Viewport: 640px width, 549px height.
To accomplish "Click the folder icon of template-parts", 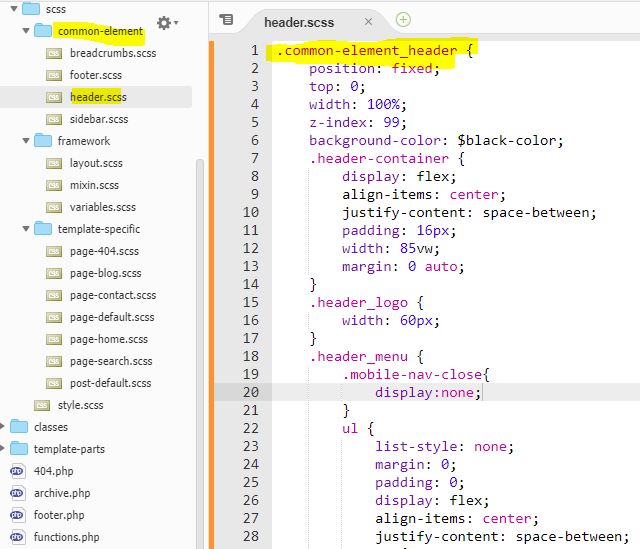I will [x=18, y=449].
